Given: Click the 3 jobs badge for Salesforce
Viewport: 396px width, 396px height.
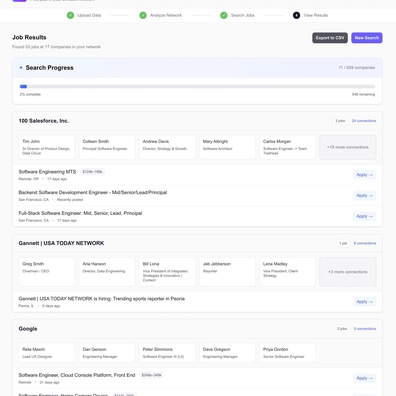Looking at the screenshot, I should [x=340, y=121].
